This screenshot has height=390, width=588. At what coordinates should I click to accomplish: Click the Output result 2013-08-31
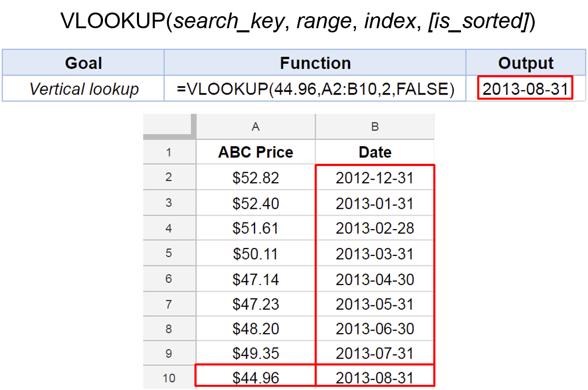525,88
